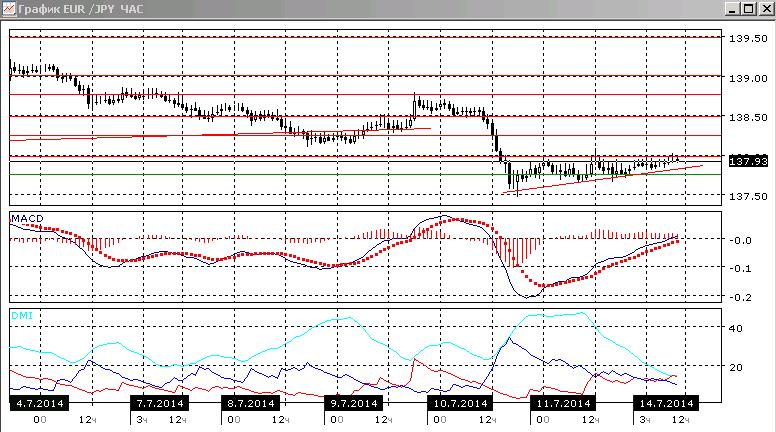Click the MACD indicator label
The image size is (776, 432).
tap(27, 219)
